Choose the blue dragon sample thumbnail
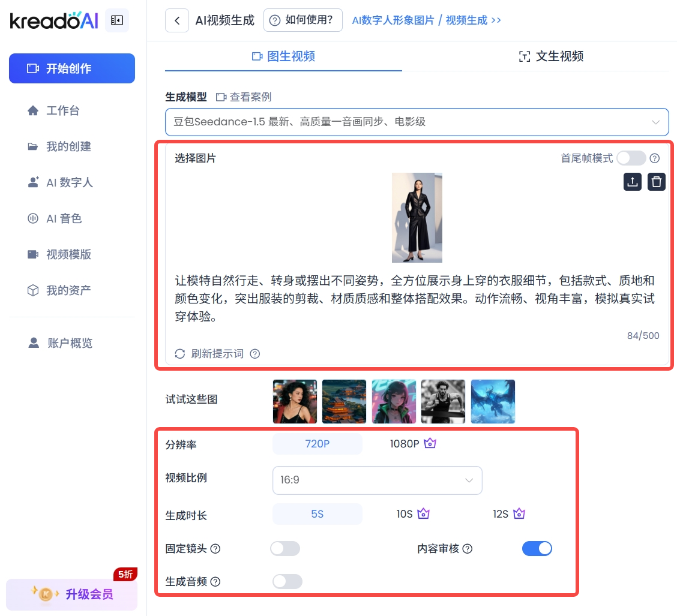This screenshot has height=616, width=677. 493,401
